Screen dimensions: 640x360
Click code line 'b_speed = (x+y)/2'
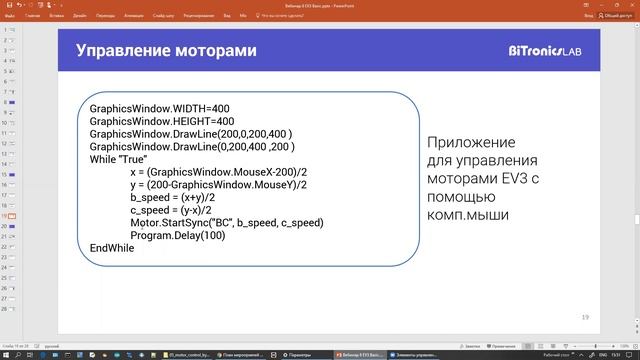173,198
